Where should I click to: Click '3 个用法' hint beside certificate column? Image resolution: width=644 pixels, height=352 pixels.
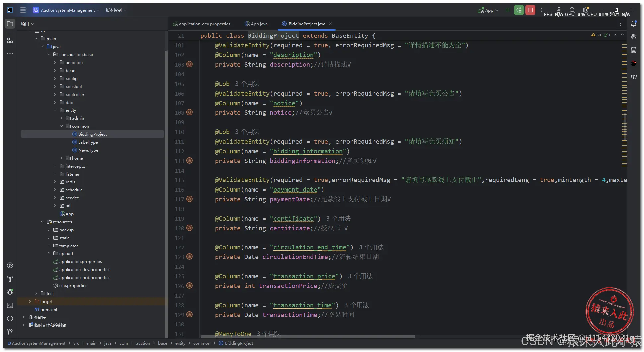point(338,218)
